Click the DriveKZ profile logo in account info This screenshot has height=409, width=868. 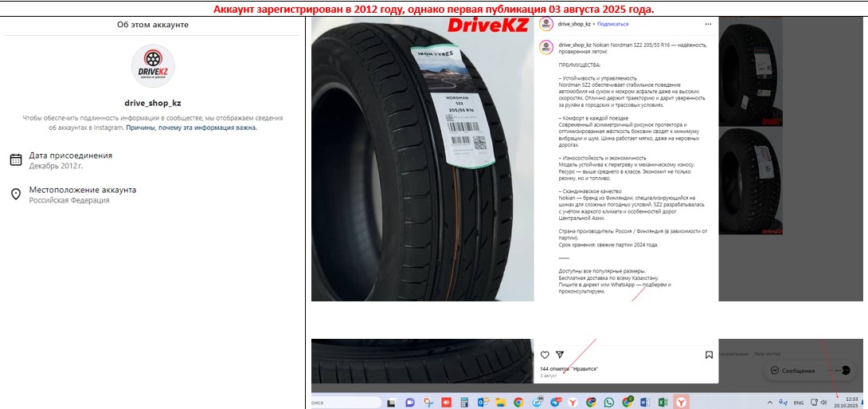(153, 68)
